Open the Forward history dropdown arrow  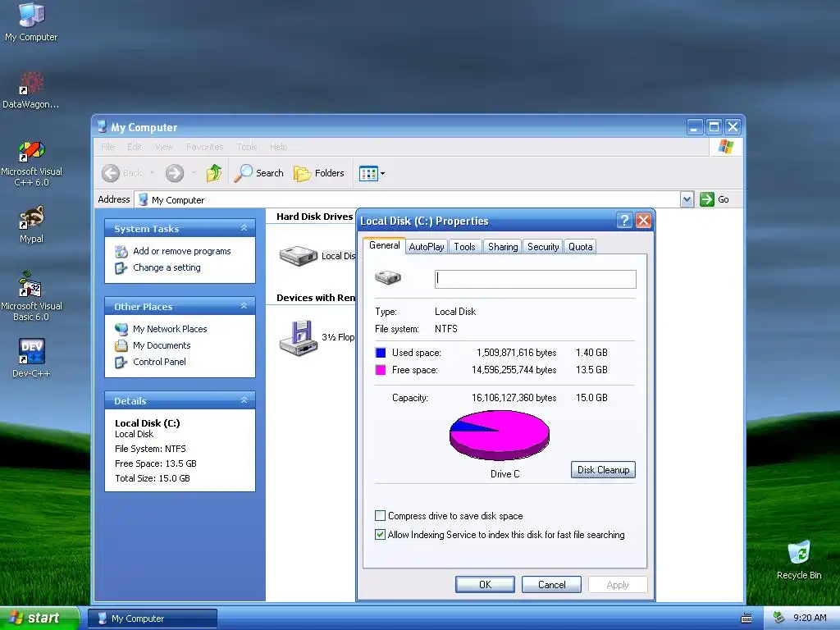194,173
